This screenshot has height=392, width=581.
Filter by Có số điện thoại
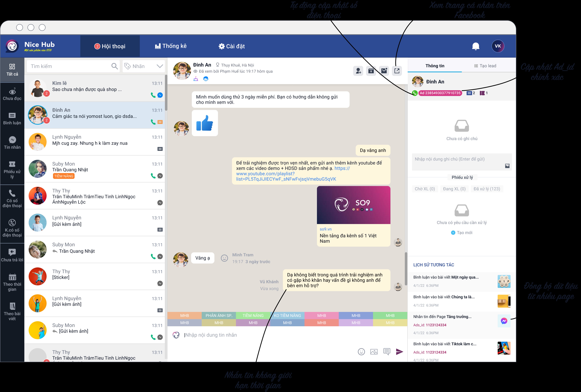point(12,199)
